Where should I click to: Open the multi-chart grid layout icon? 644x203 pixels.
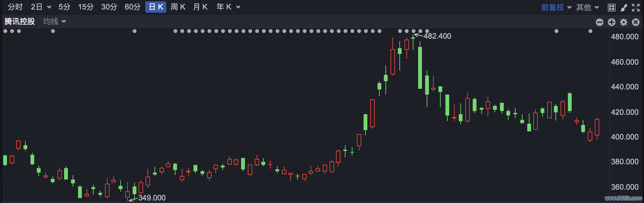612,8
